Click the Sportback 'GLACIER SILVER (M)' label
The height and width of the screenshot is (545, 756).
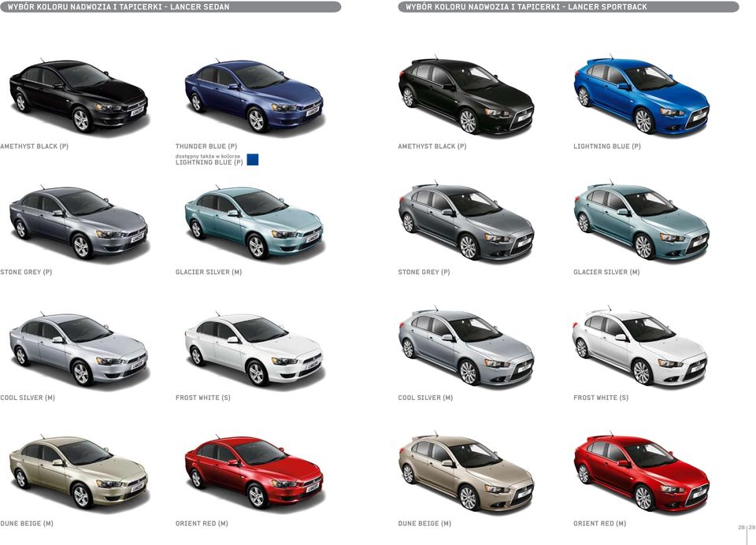tap(606, 272)
